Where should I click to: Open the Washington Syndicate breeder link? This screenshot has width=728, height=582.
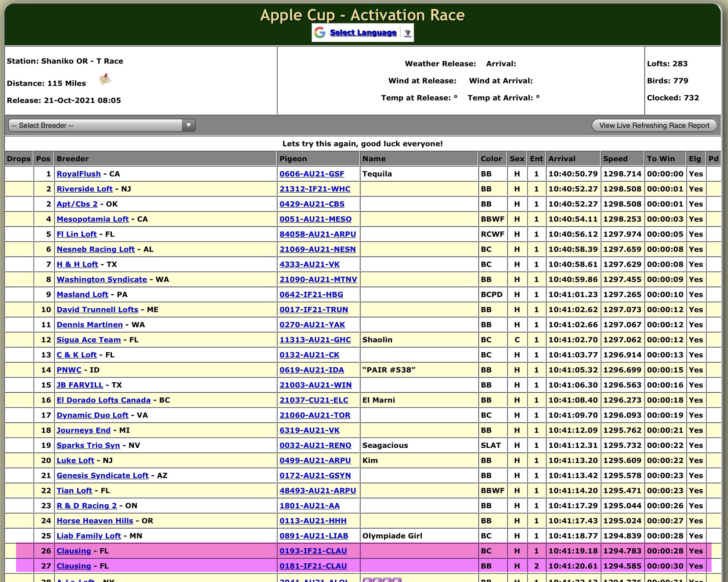(102, 280)
